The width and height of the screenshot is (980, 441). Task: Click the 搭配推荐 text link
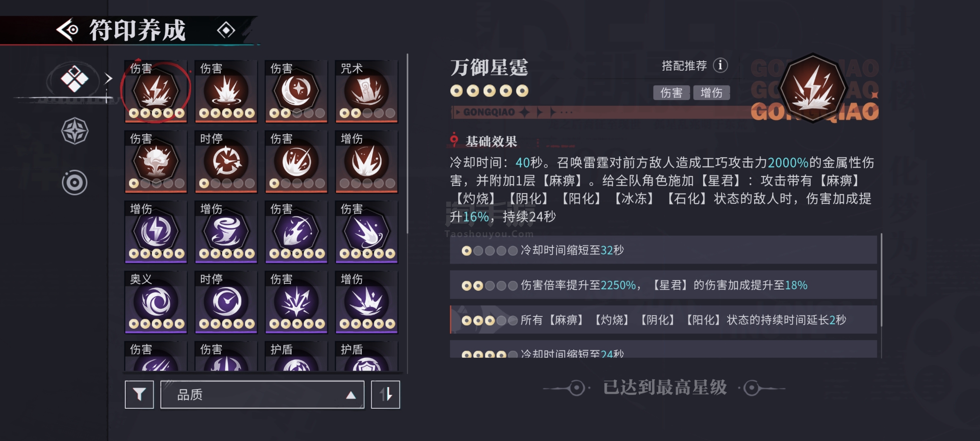coord(684,66)
